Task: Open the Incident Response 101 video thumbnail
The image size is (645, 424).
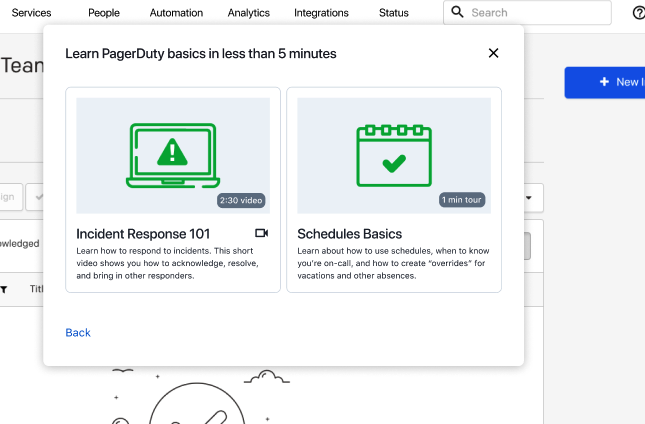Action: coord(173,155)
